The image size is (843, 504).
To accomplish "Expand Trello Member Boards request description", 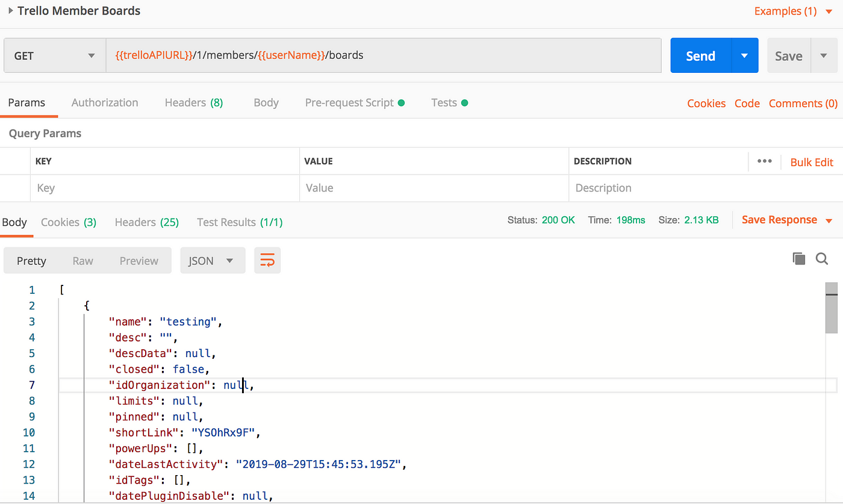I will coord(11,11).
